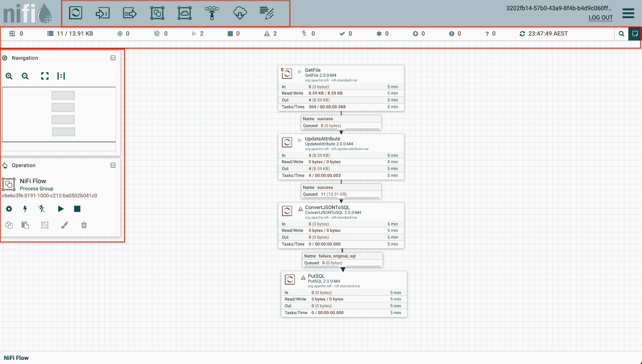The width and height of the screenshot is (642, 364).
Task: Click the Copy icon in Operation panel
Action: point(9,225)
